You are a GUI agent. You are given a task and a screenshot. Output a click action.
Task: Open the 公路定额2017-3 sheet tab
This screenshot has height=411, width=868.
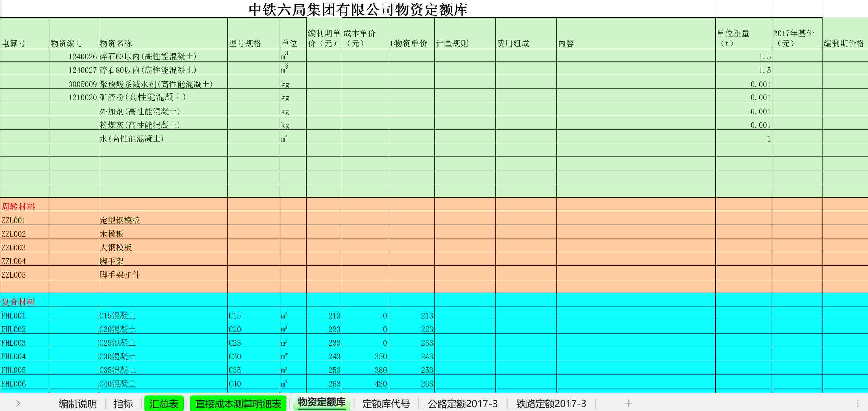click(462, 403)
